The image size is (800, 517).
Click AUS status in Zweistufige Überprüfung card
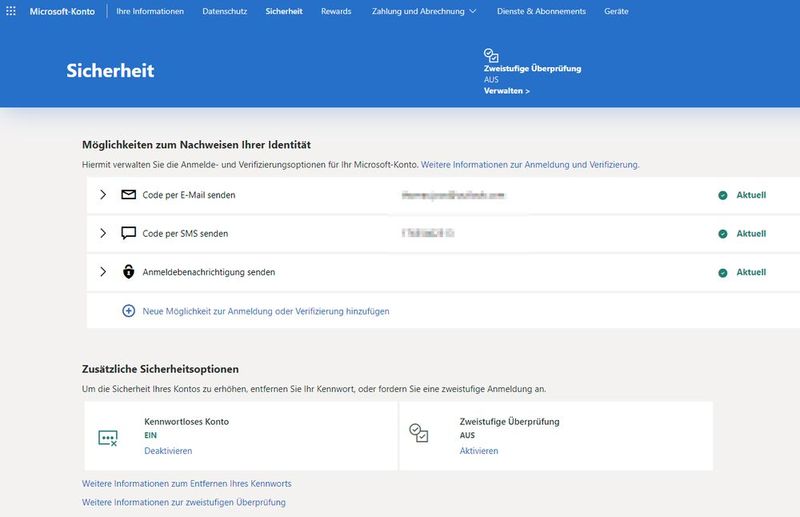click(467, 435)
